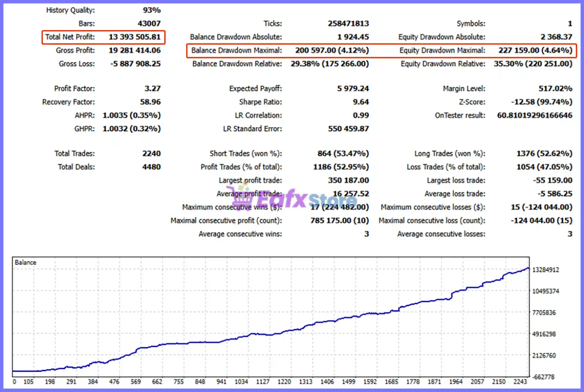584x392 pixels.
Task: Click the Total Trades value 2240
Action: pyautogui.click(x=151, y=154)
